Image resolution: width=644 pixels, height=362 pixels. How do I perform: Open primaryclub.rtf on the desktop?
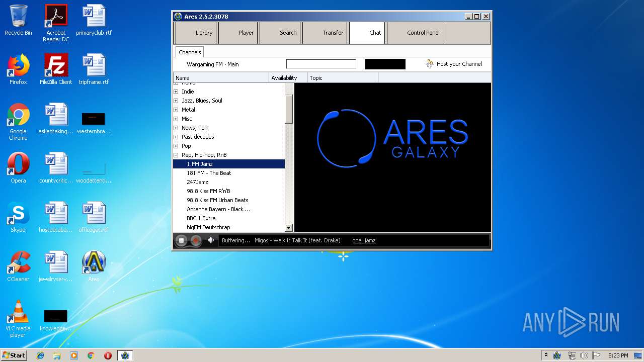click(x=94, y=20)
